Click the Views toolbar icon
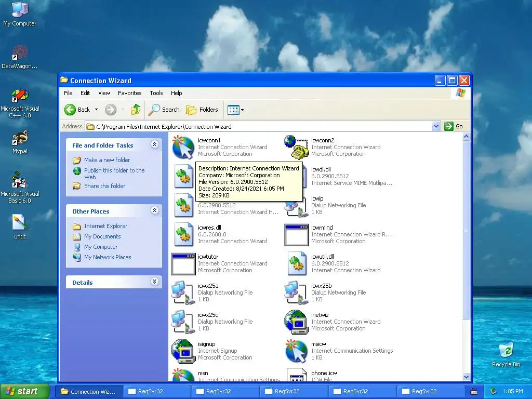This screenshot has height=399, width=532. click(233, 110)
